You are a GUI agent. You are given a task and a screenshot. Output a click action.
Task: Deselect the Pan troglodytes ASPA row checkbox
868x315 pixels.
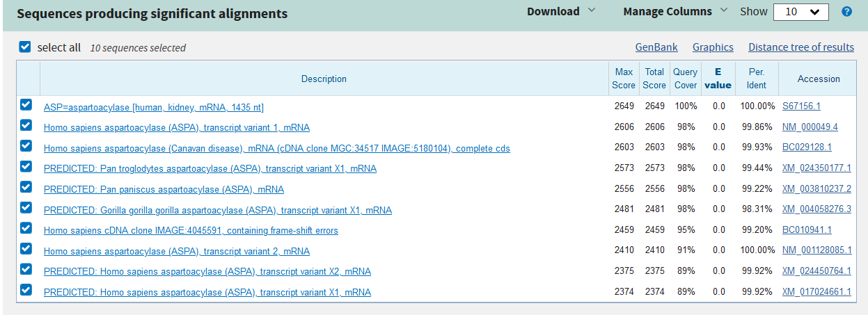(x=26, y=167)
